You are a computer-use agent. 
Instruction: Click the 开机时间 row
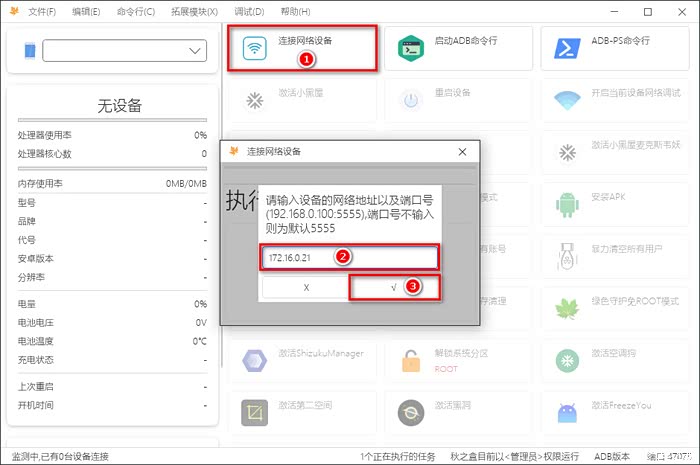tap(112, 405)
